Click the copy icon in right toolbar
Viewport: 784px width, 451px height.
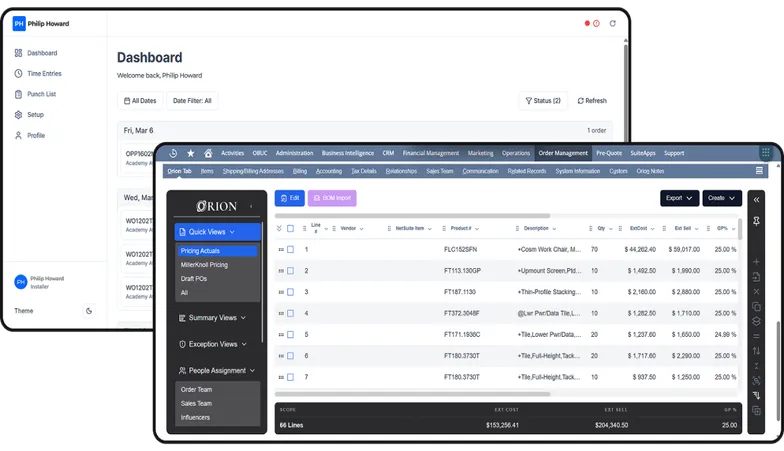(x=756, y=306)
